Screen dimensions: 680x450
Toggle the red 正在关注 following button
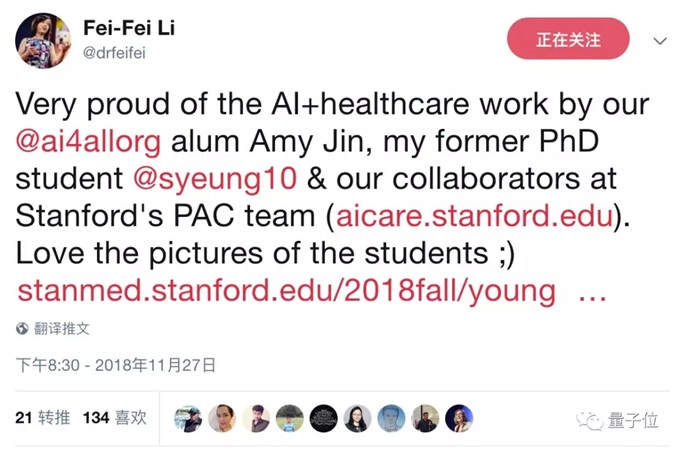pos(568,40)
